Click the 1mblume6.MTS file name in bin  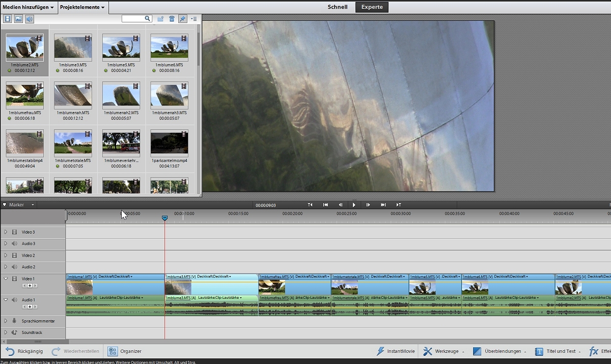170,65
